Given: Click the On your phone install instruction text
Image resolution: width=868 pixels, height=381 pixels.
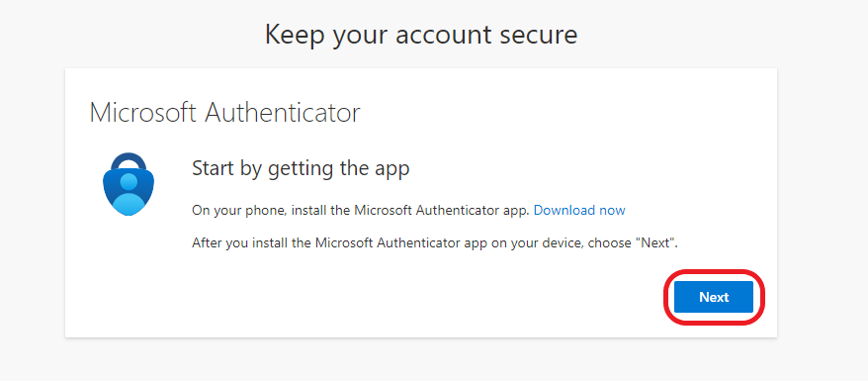Looking at the screenshot, I should point(361,211).
